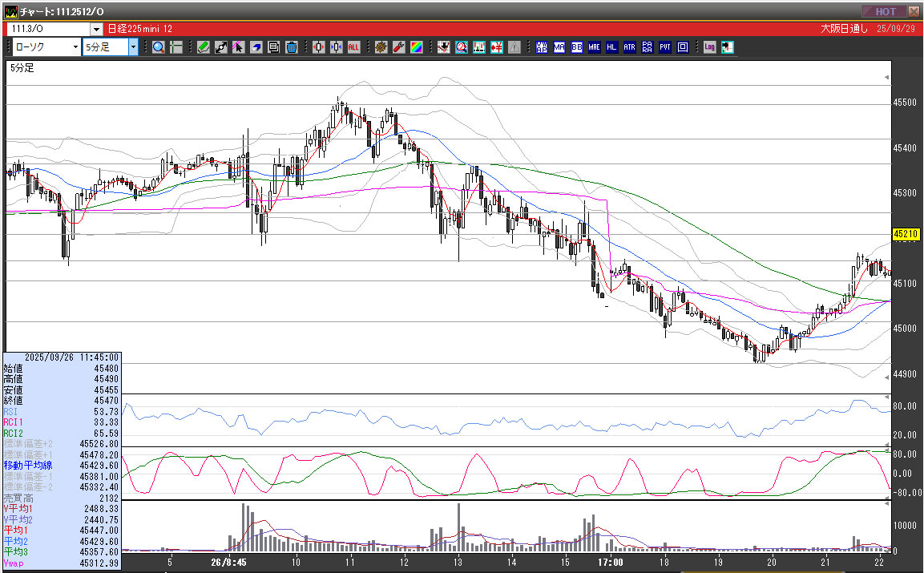Expand the 5分足 timeframe dropdown
The image size is (924, 573).
133,47
